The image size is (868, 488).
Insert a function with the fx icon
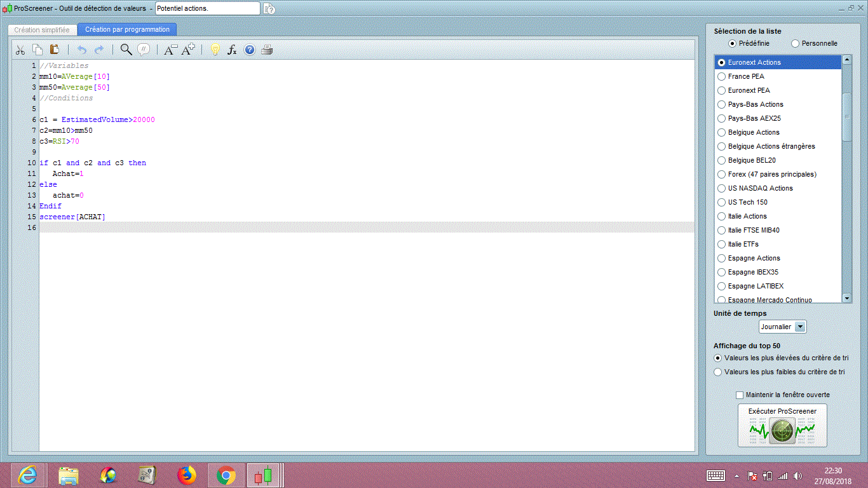232,50
